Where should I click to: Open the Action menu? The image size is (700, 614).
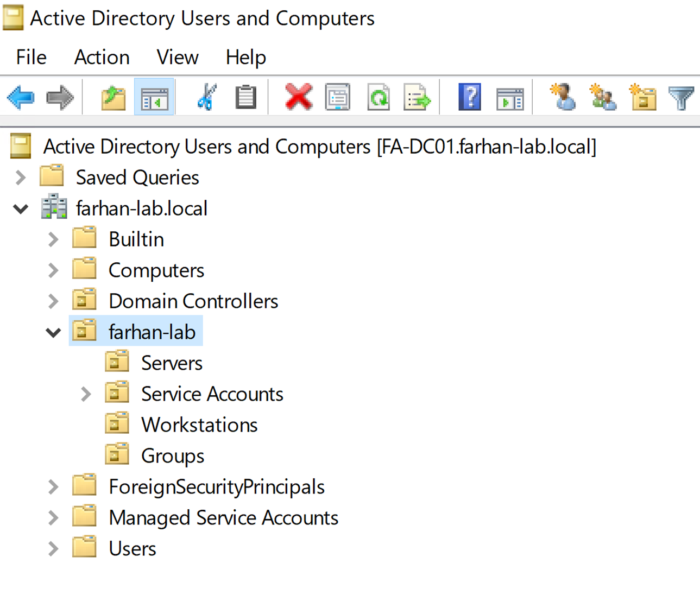coord(102,57)
